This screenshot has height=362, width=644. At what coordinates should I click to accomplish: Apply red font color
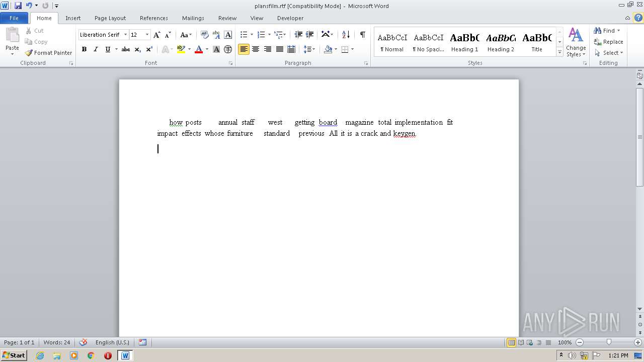[x=199, y=49]
